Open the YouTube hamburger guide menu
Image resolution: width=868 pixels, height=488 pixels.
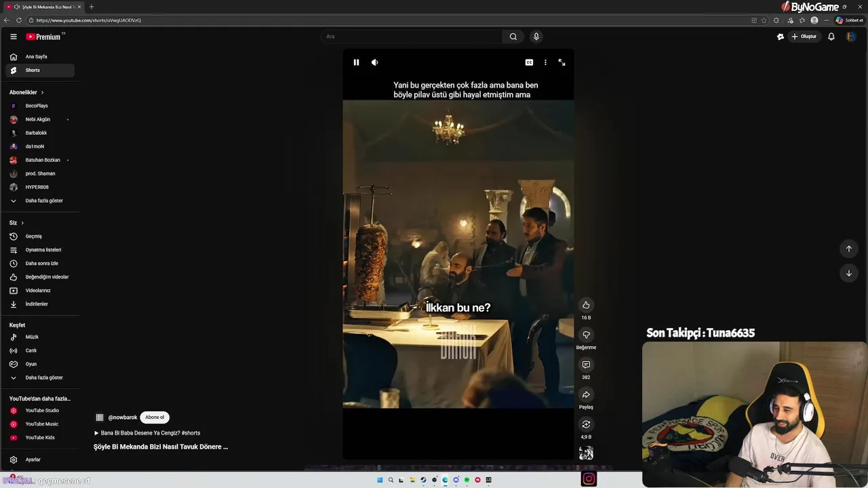(13, 37)
